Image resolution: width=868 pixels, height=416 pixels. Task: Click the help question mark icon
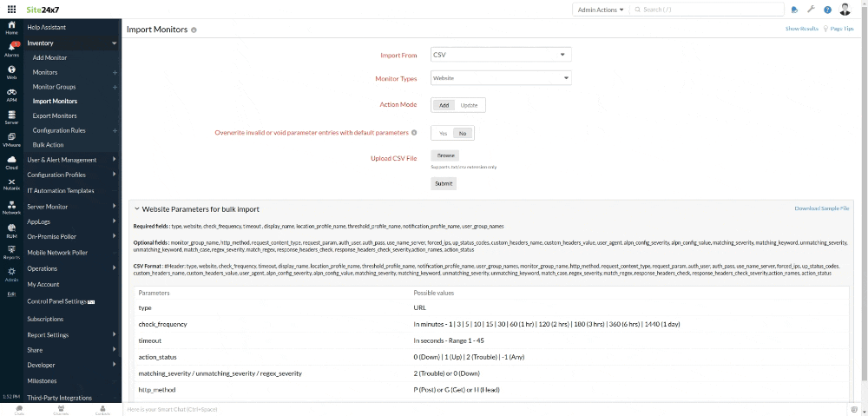(827, 10)
